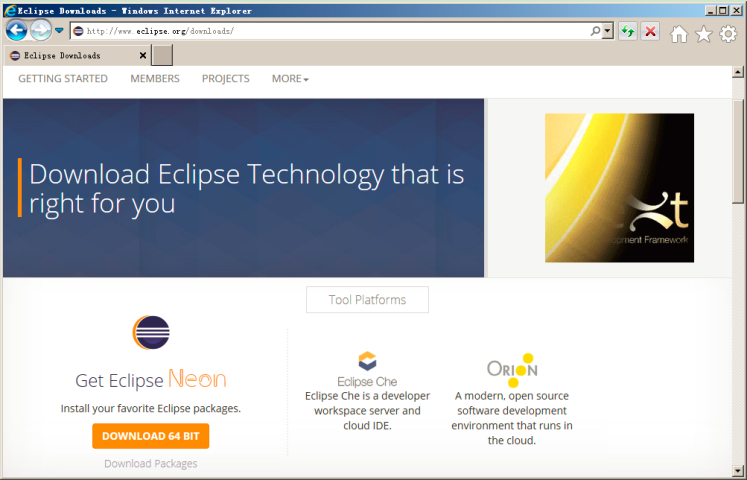Click the Eclipse Che description text
The height and width of the screenshot is (480, 747).
coord(367,410)
